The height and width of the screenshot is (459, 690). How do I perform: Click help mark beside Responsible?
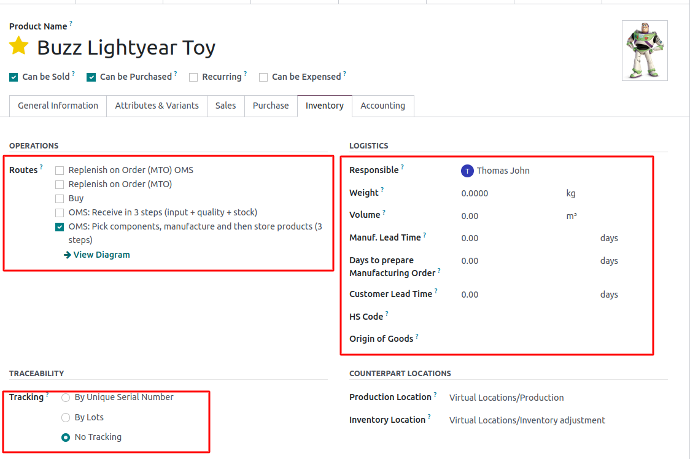pos(402,167)
